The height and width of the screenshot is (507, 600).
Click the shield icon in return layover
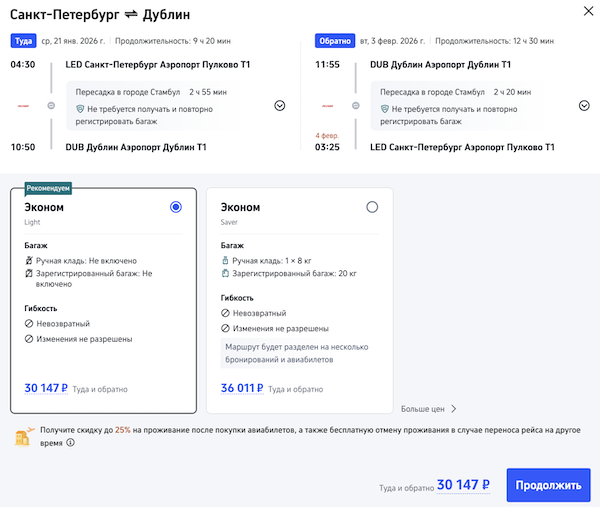tap(384, 108)
